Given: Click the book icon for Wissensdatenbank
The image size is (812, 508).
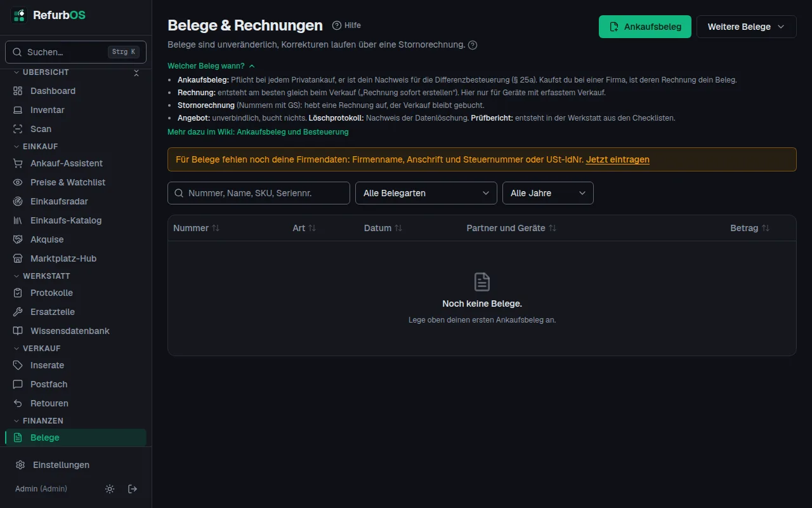Looking at the screenshot, I should tap(18, 331).
